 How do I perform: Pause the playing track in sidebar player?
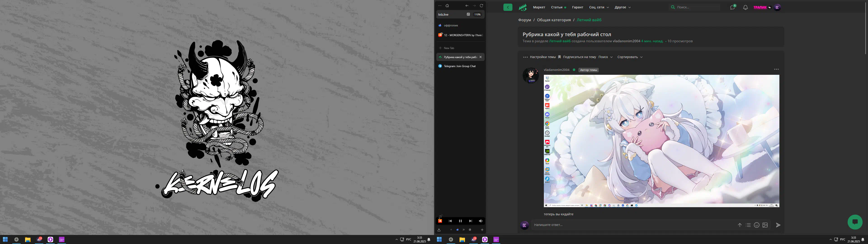pos(460,221)
